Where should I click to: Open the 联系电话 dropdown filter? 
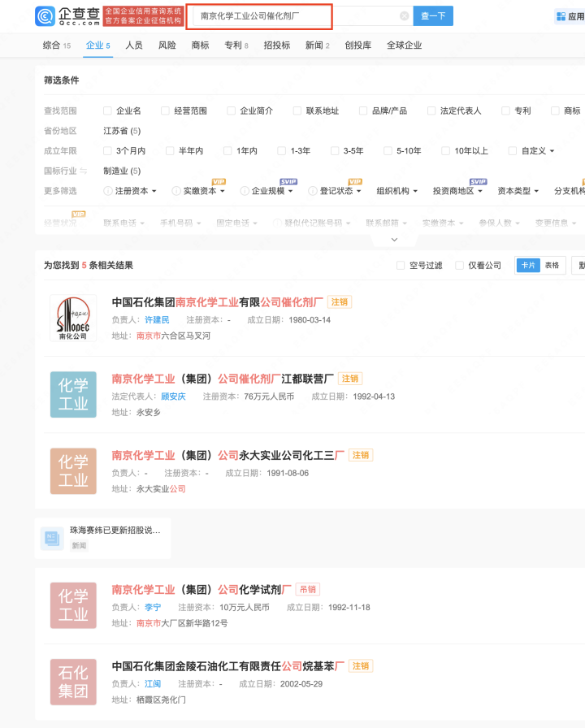[124, 223]
